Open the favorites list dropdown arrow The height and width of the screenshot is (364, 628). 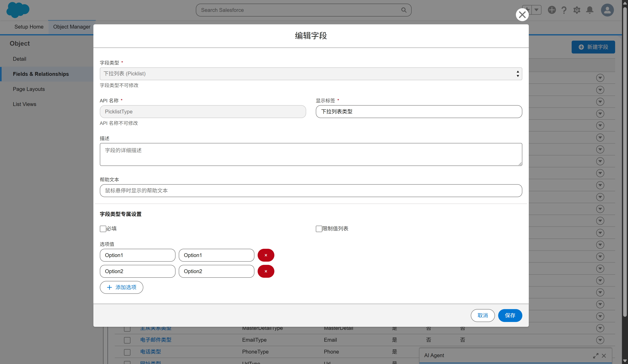[536, 10]
